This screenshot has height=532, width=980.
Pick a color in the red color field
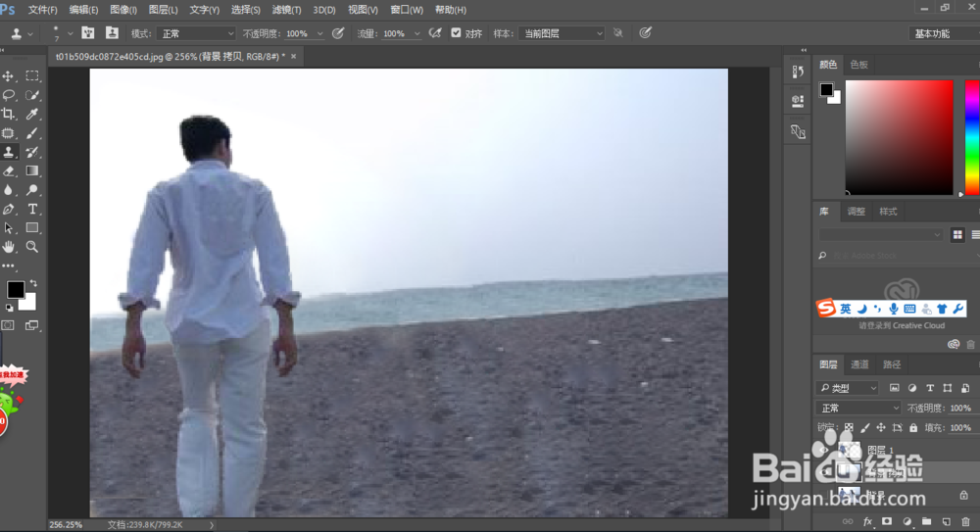coord(900,137)
